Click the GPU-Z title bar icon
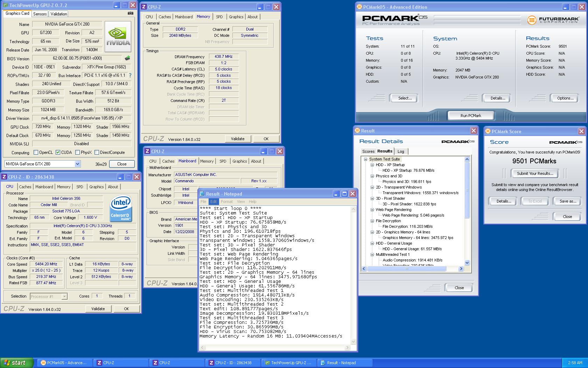Viewport: 588px width, 368px height. [x=5, y=5]
